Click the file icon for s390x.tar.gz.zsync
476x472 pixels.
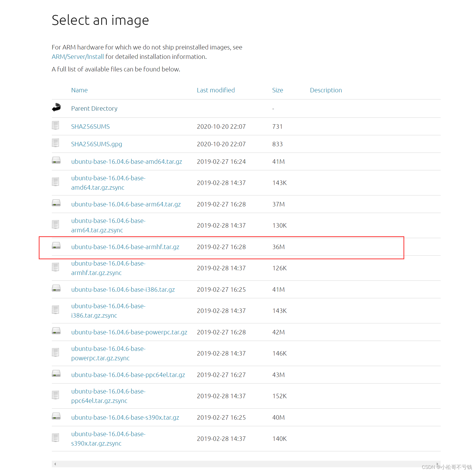(x=56, y=438)
